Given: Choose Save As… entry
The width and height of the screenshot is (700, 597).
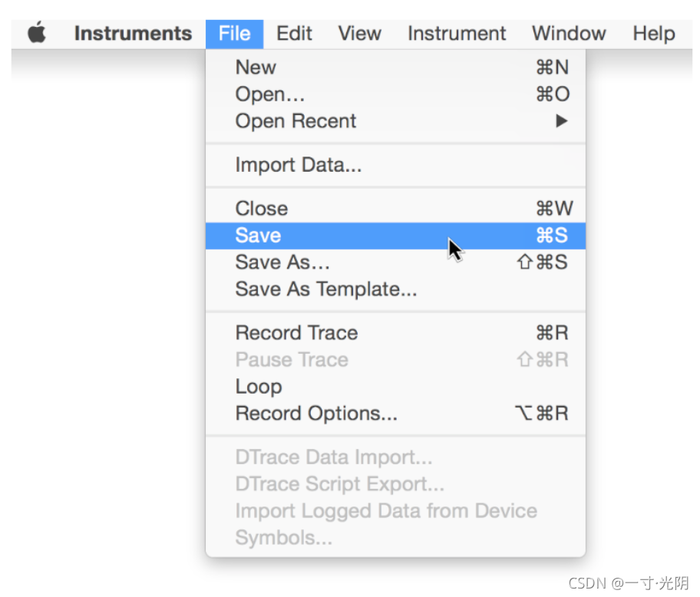Looking at the screenshot, I should click(282, 262).
